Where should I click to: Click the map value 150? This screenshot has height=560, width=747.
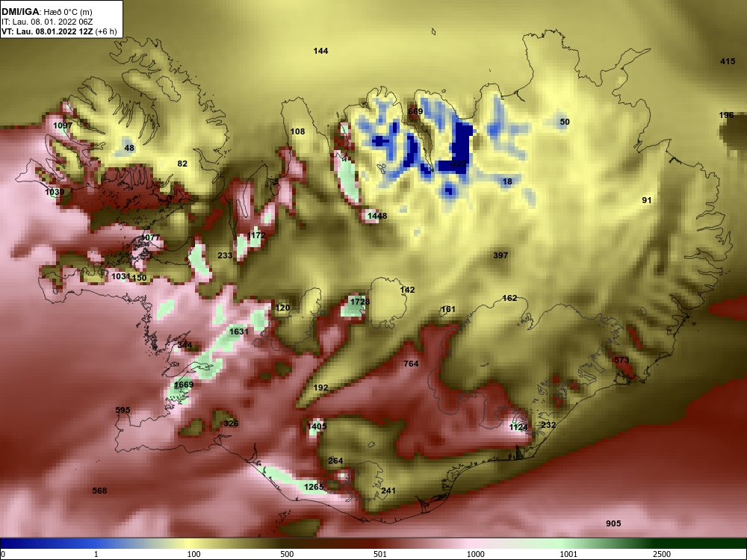pyautogui.click(x=139, y=278)
